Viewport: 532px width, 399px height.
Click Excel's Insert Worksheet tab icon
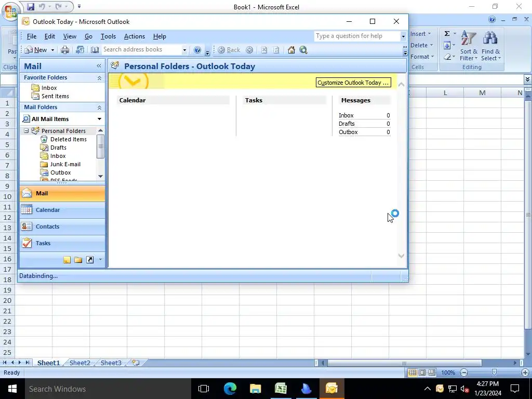(136, 363)
